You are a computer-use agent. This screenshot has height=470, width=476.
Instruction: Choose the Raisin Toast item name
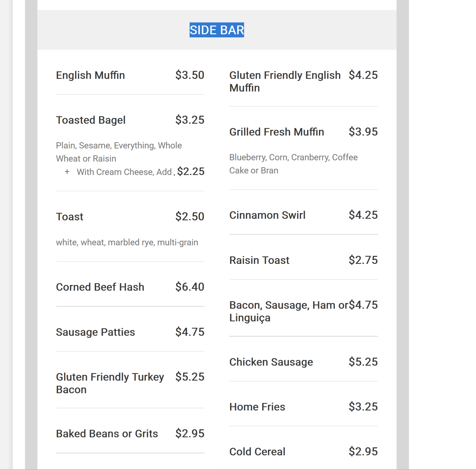coord(259,260)
